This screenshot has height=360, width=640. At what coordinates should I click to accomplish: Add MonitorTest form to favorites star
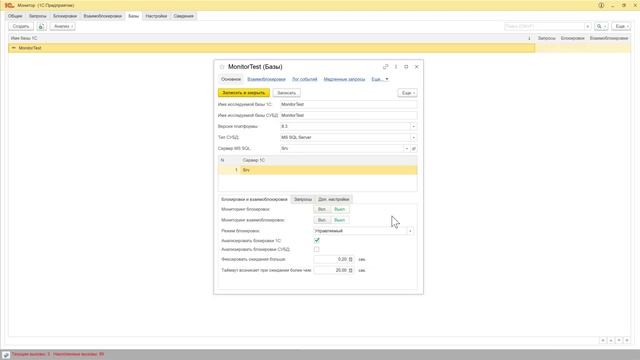point(222,67)
